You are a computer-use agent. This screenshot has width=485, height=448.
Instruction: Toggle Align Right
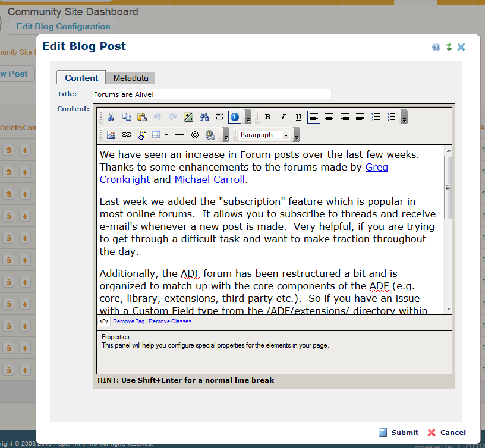tap(345, 117)
